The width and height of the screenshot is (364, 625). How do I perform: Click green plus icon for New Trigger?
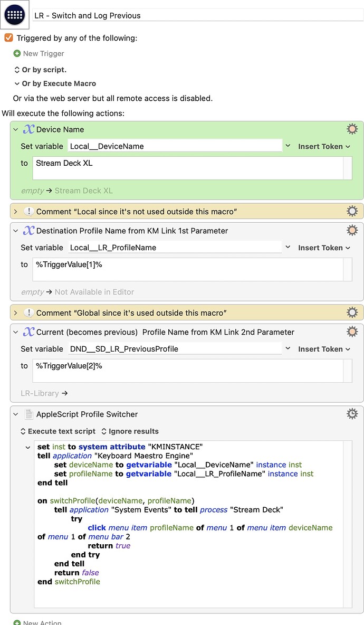[17, 53]
